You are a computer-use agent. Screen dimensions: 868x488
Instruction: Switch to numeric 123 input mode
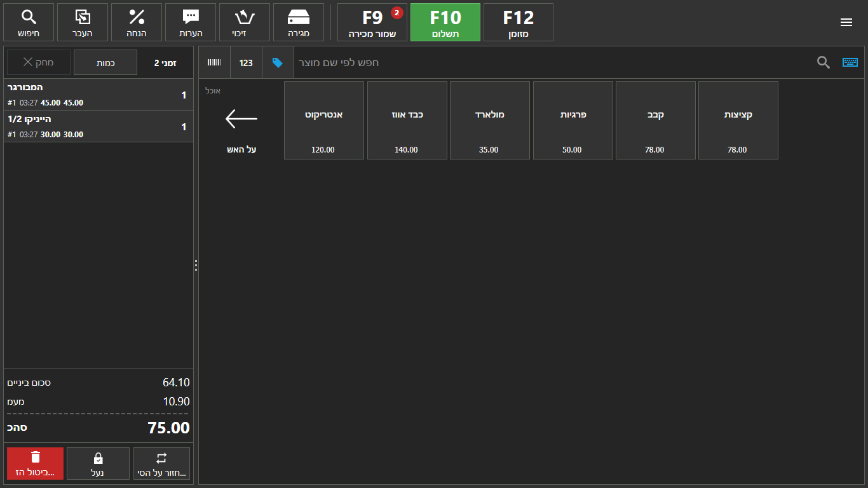[246, 62]
